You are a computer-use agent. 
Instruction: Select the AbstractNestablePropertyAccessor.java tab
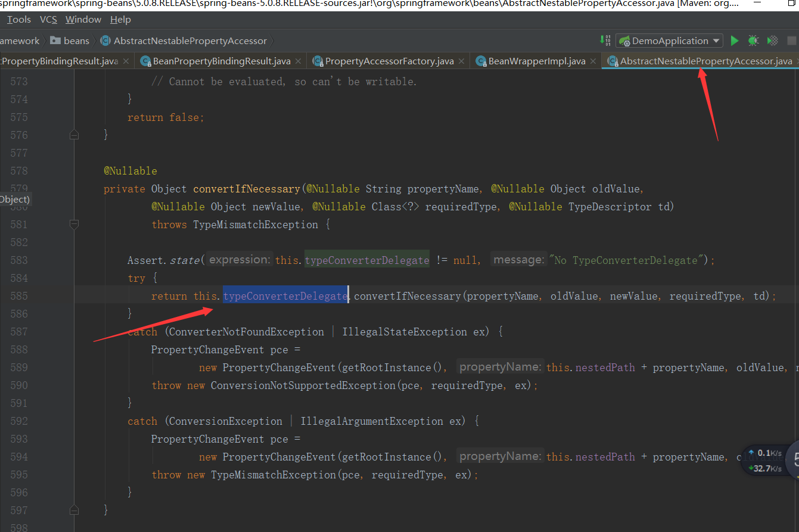[x=701, y=61]
